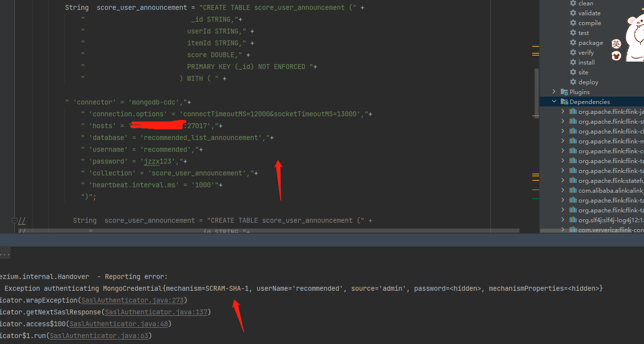Expand the com.ververica:flink-con dependency chevron
This screenshot has height=344, width=644.
coord(563,230)
